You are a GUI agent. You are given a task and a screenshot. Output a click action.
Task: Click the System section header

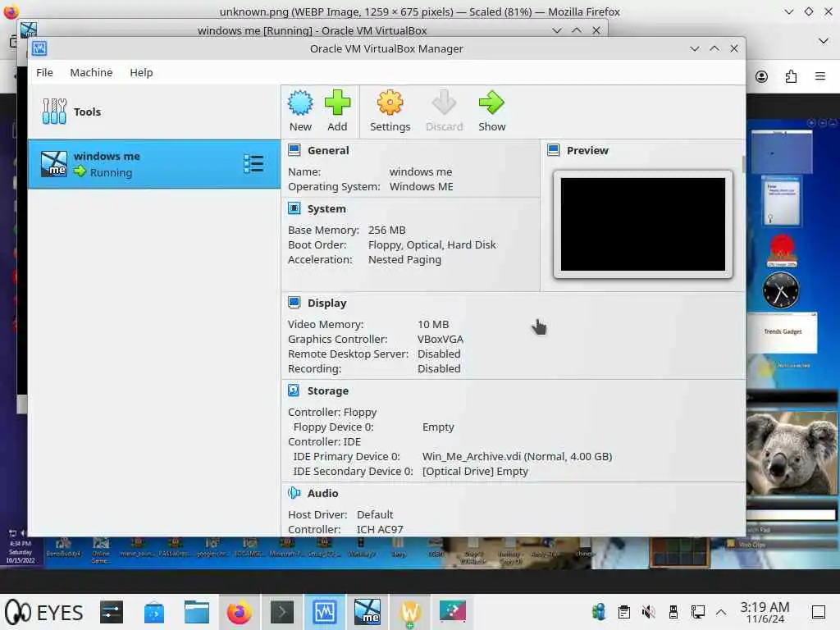coord(326,209)
